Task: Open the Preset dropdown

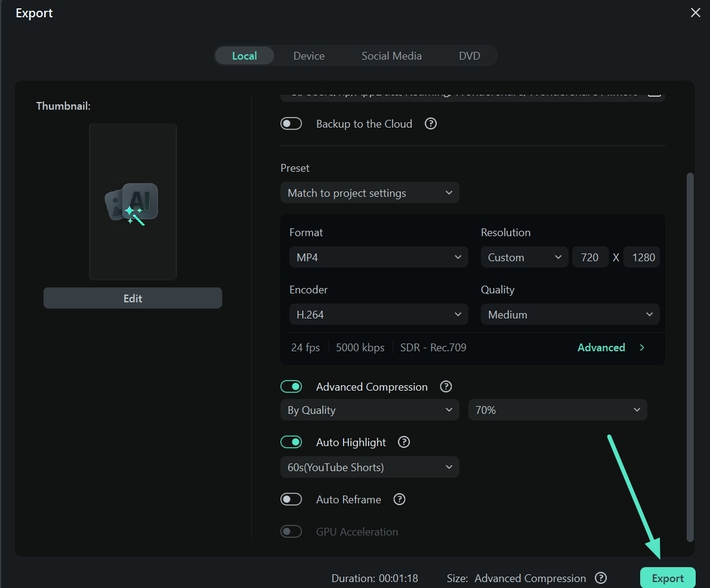Action: 369,193
